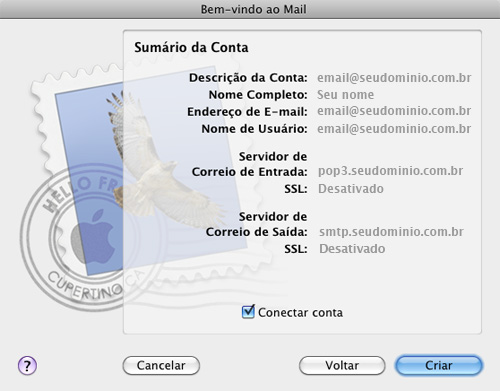Click the Sumário da Conta heading

click(x=191, y=47)
